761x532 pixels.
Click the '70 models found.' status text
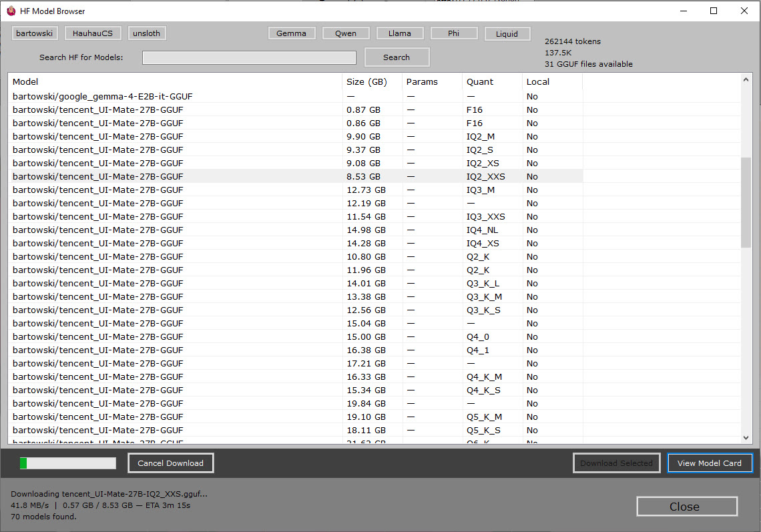tap(43, 517)
